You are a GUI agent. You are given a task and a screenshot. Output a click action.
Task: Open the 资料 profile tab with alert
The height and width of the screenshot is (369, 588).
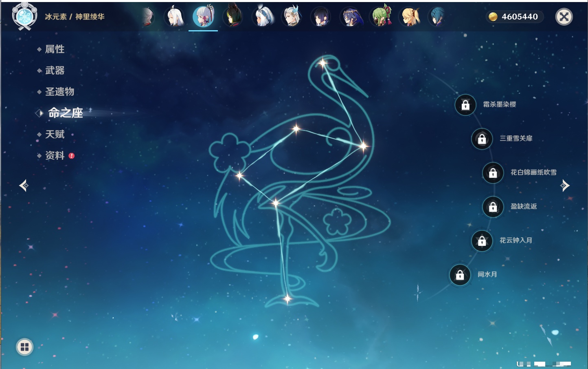click(x=55, y=155)
